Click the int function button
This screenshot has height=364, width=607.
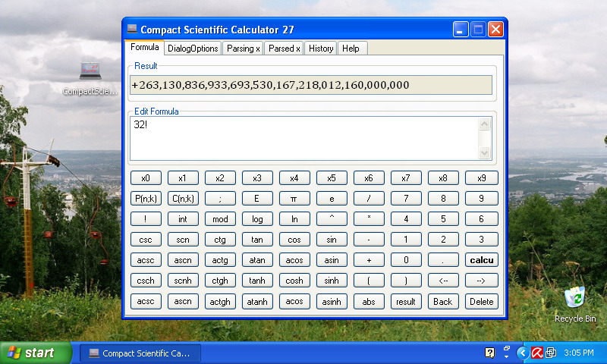183,219
